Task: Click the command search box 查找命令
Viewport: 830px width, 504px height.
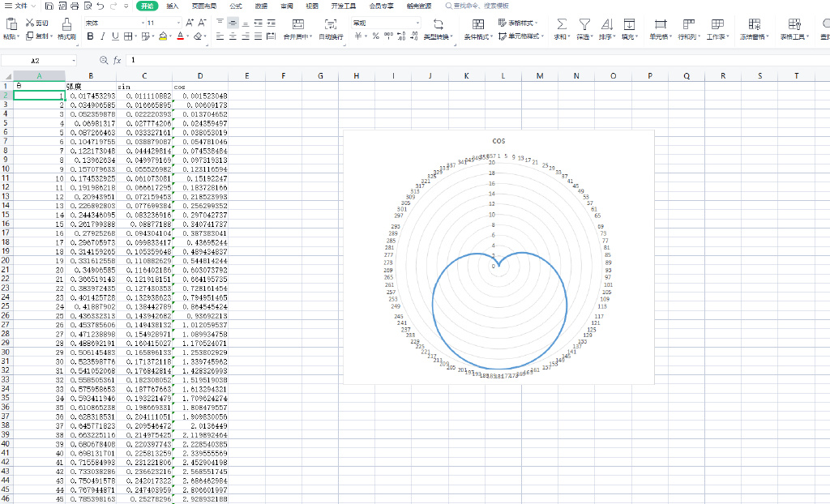Action: [x=477, y=6]
